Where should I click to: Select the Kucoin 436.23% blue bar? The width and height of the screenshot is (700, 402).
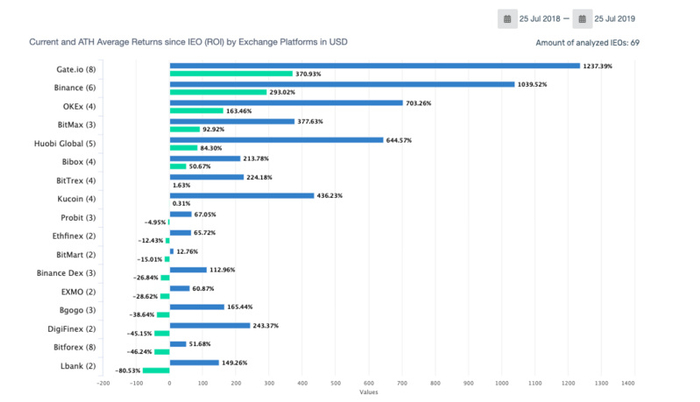[242, 196]
